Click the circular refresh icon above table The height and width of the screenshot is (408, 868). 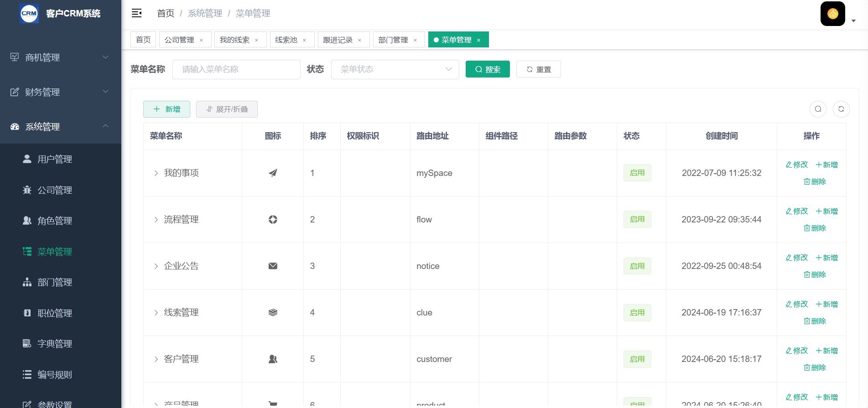click(x=841, y=109)
